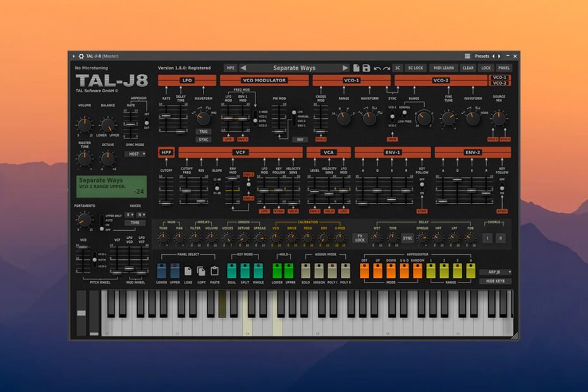Go to previous preset with left arrow
This screenshot has width=588, height=392.
243,68
